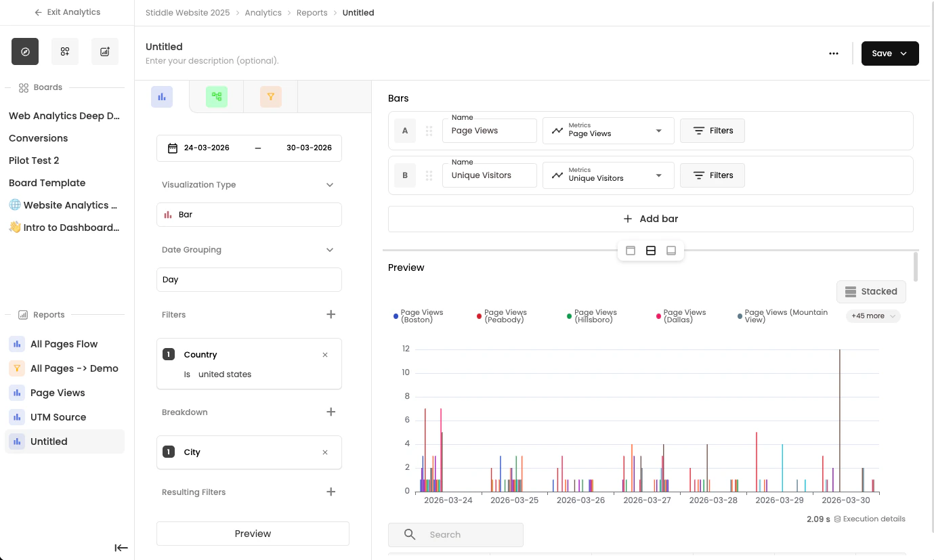Screen dimensions: 934x560
Task: Click the end date 30-03-2026
Action: click(x=309, y=148)
